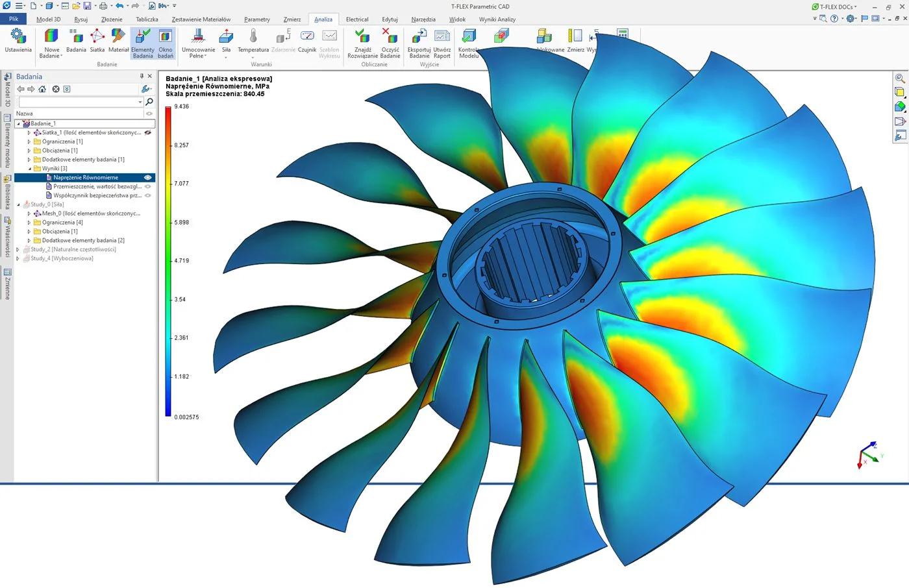The image size is (909, 588).
Task: Open Utwórz Raport tool
Action: (442, 43)
